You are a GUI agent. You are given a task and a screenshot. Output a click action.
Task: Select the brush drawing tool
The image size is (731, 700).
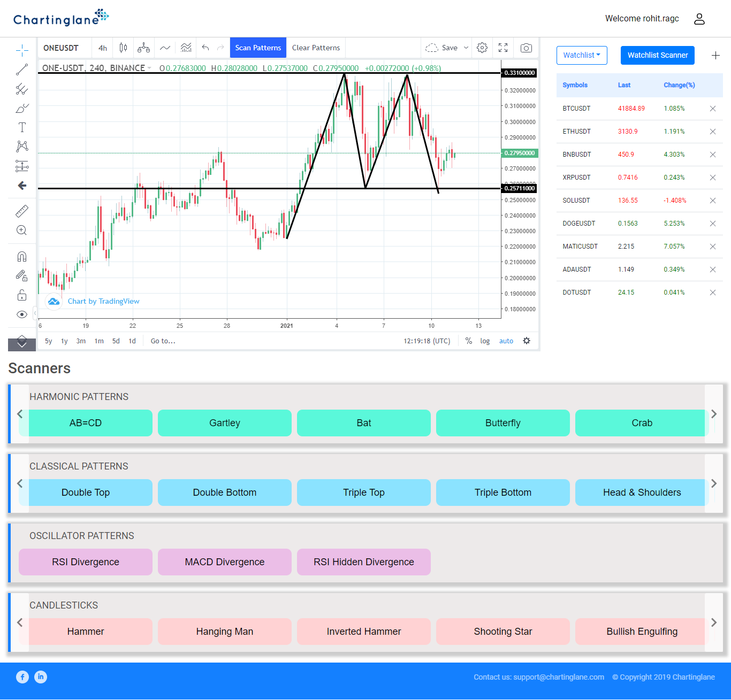pyautogui.click(x=22, y=109)
